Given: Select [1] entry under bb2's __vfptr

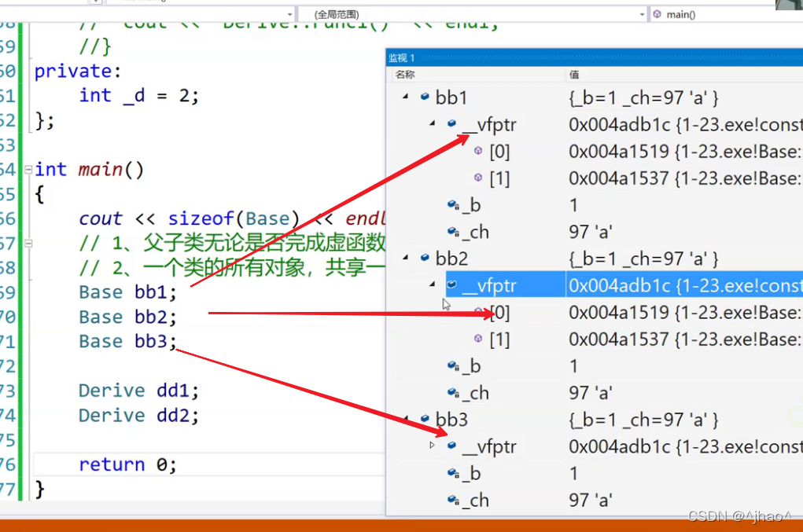Looking at the screenshot, I should pyautogui.click(x=594, y=339).
